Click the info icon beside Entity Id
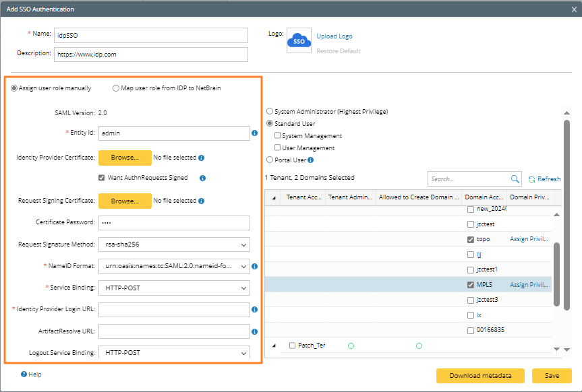Image resolution: width=582 pixels, height=392 pixels. click(255, 133)
